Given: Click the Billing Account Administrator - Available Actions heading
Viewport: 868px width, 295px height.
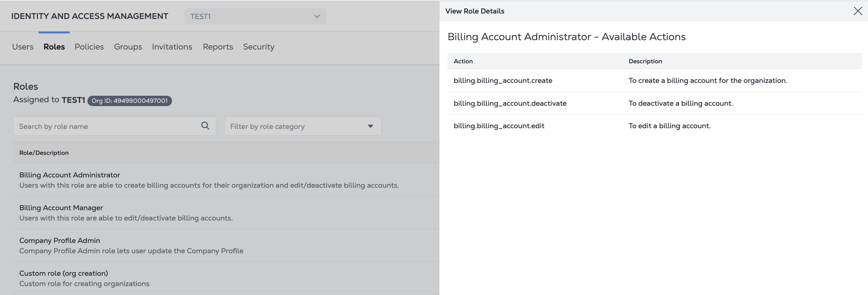Looking at the screenshot, I should coord(566,37).
